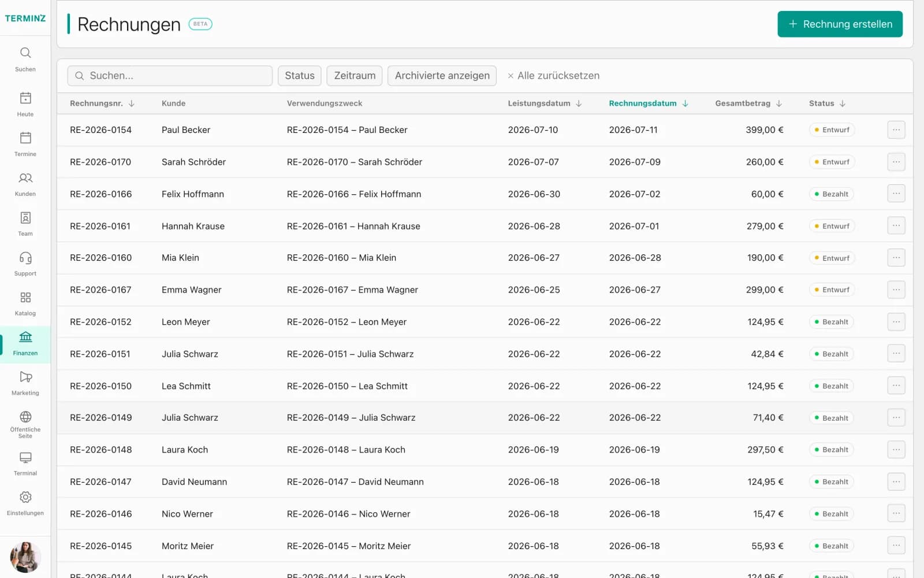
Task: Click customer Sarah Schröder
Action: [193, 162]
